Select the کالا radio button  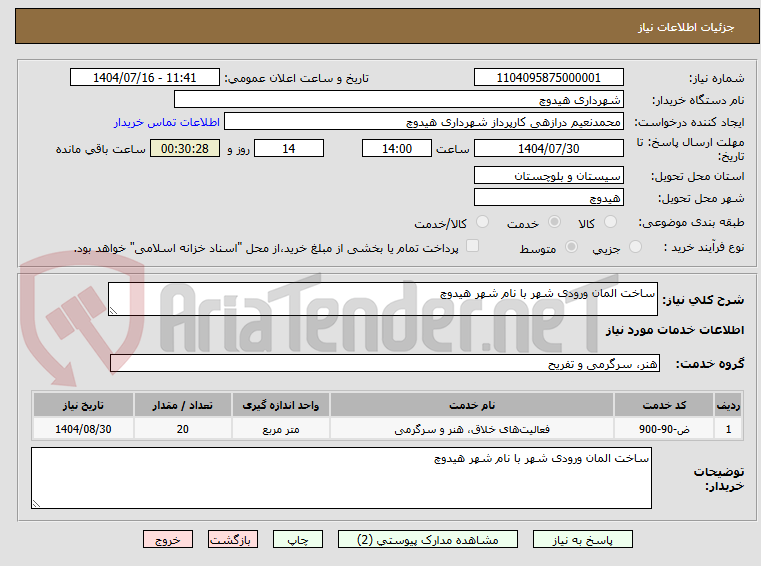point(610,222)
